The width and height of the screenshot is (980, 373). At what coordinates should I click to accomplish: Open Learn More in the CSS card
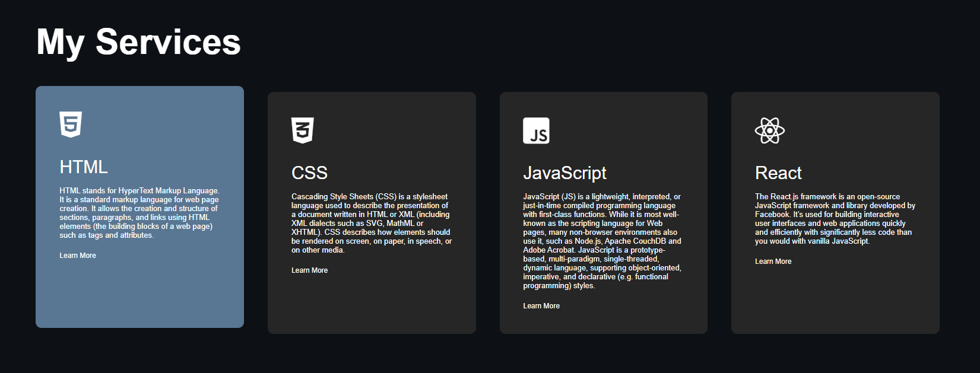309,270
